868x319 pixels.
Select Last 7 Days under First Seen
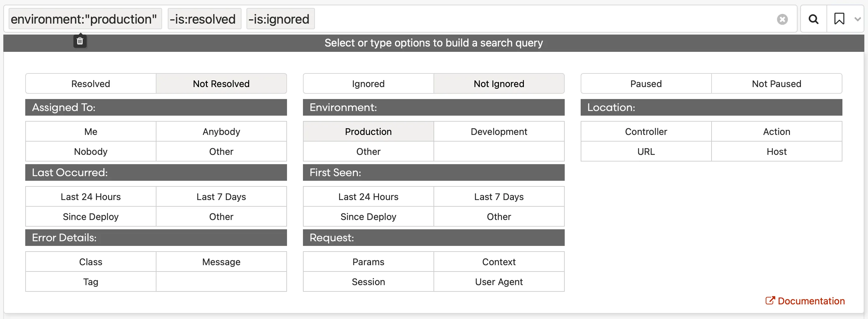[499, 197]
